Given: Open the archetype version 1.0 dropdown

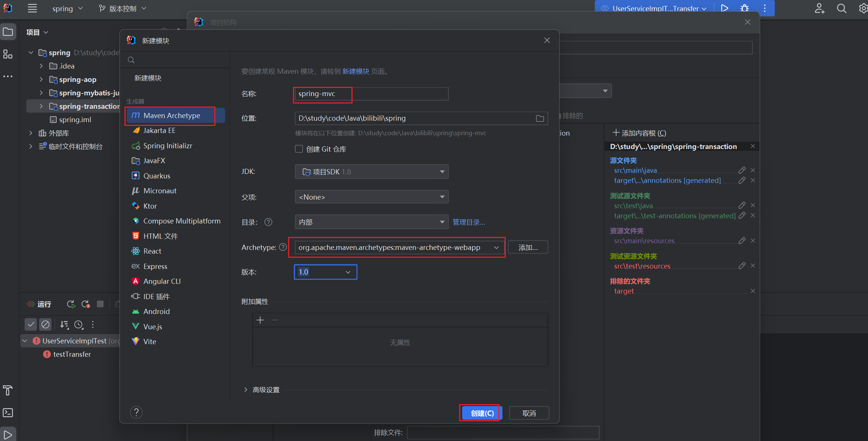Looking at the screenshot, I should click(325, 272).
